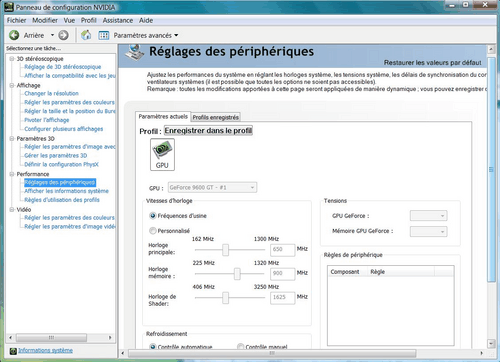The image size is (500, 362).
Task: Click the Horloge principale 650 MHz field
Action: pyautogui.click(x=282, y=250)
